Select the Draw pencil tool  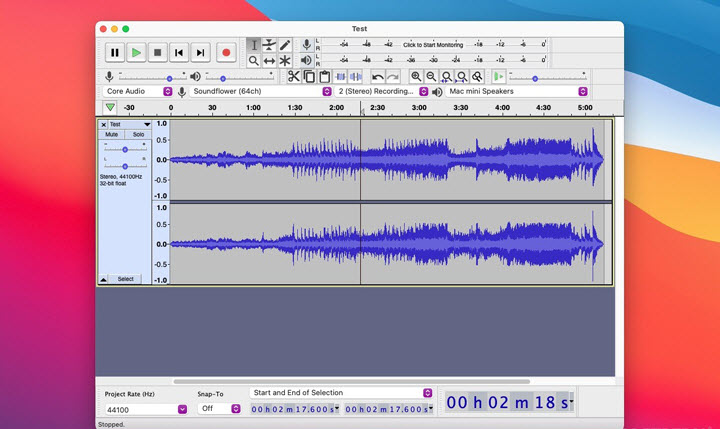coord(285,45)
